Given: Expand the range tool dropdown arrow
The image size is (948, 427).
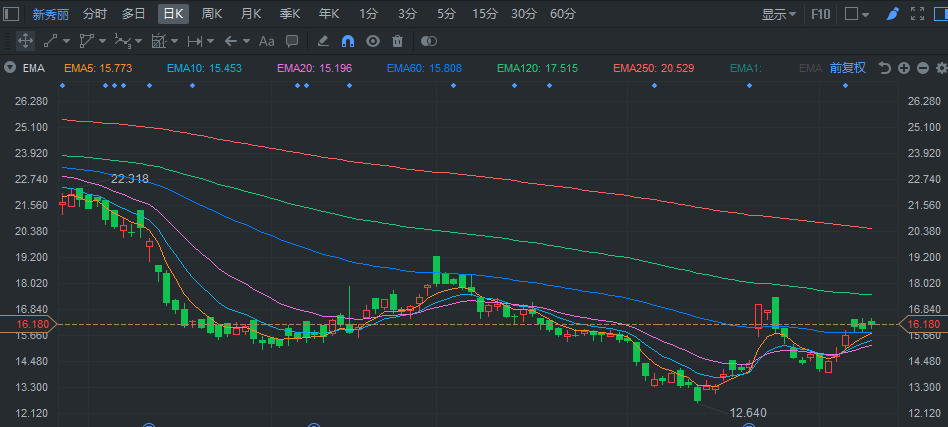Looking at the screenshot, I should tap(210, 41).
